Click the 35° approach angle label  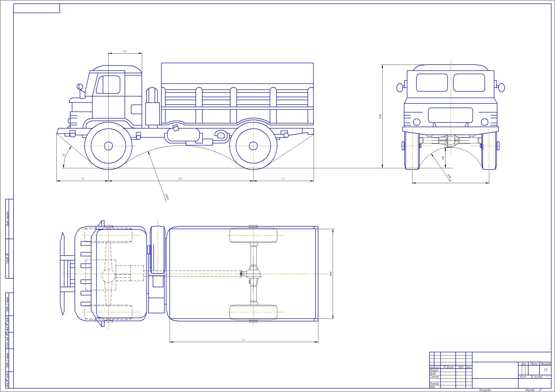pyautogui.click(x=63, y=155)
